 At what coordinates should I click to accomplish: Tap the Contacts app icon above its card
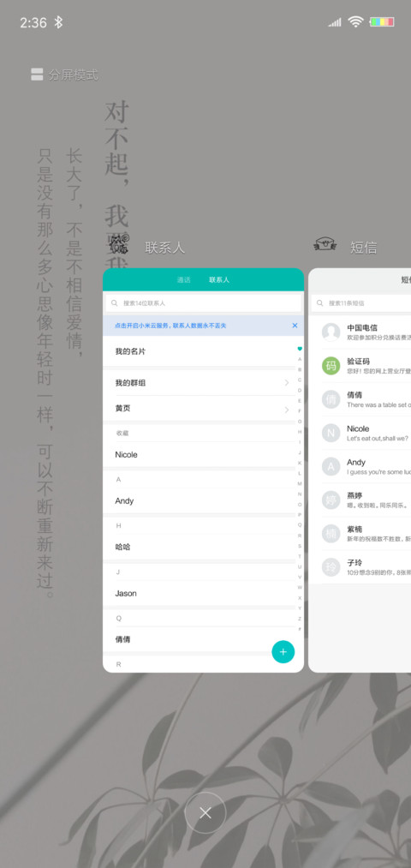click(x=118, y=245)
